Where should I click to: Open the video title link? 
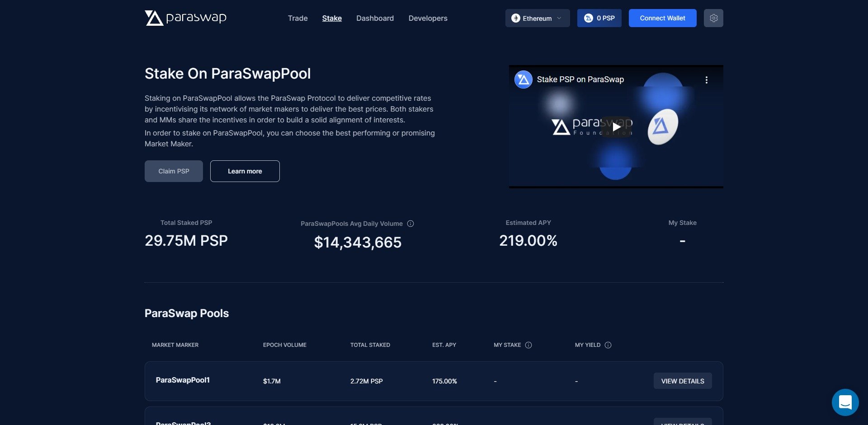tap(580, 79)
